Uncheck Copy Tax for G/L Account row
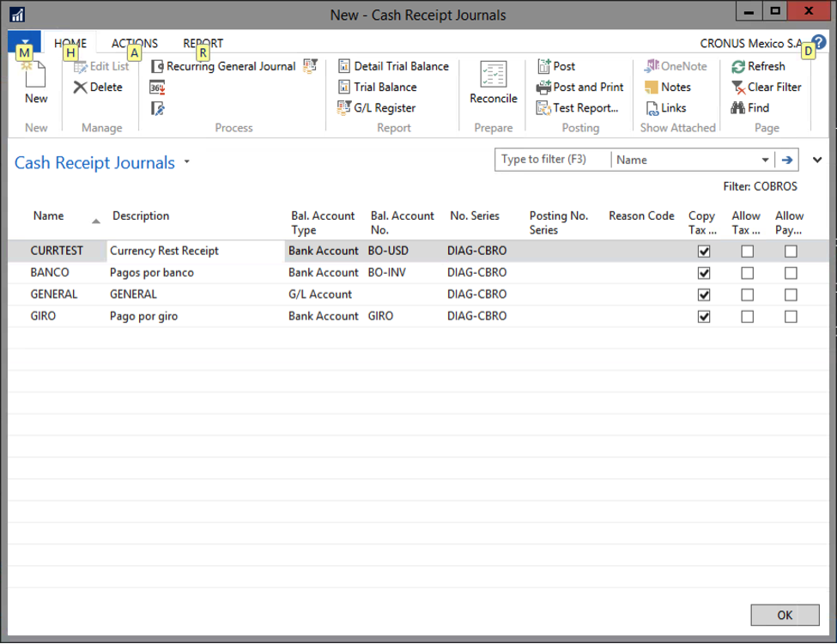Screen dimensions: 837x644 tap(704, 295)
